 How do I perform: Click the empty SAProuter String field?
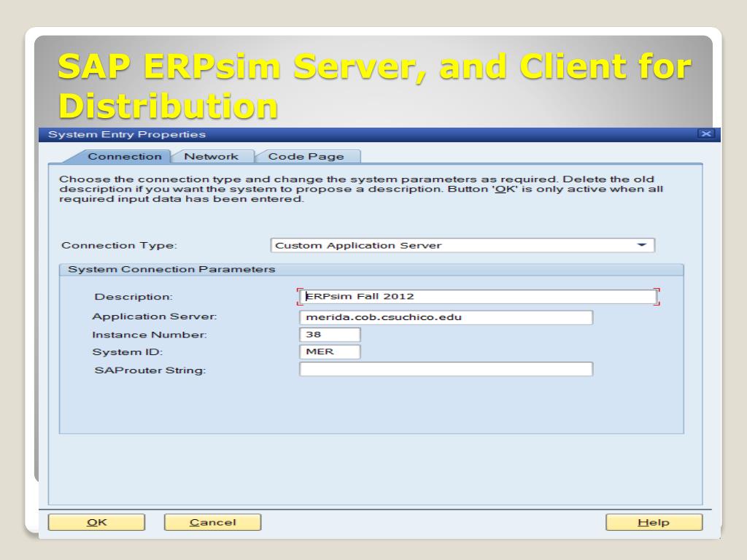click(446, 369)
